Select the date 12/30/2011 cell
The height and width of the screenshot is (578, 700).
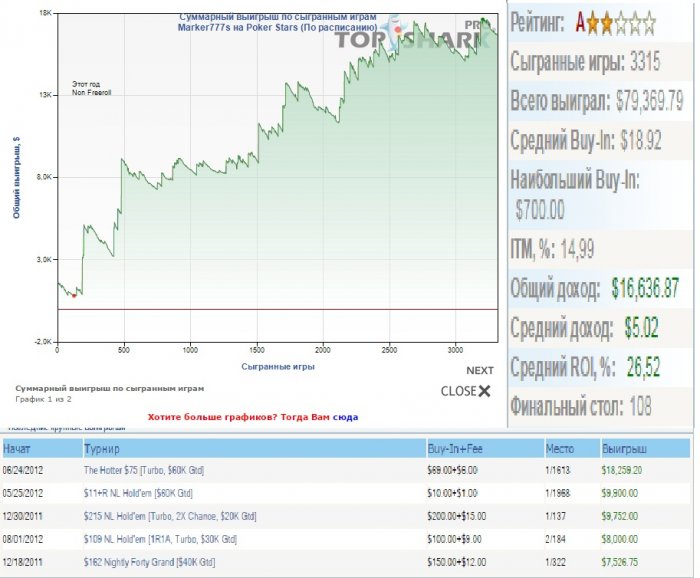pos(22,516)
